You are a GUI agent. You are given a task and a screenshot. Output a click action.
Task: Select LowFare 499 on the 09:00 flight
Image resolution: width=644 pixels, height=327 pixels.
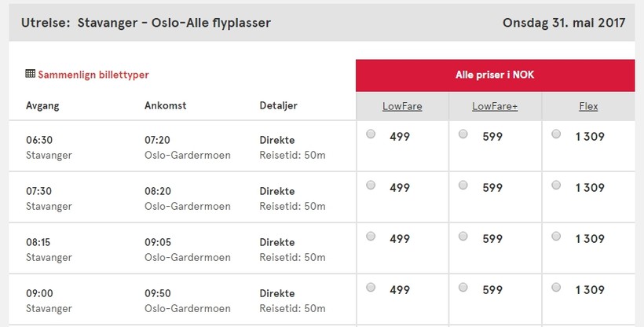(x=371, y=288)
